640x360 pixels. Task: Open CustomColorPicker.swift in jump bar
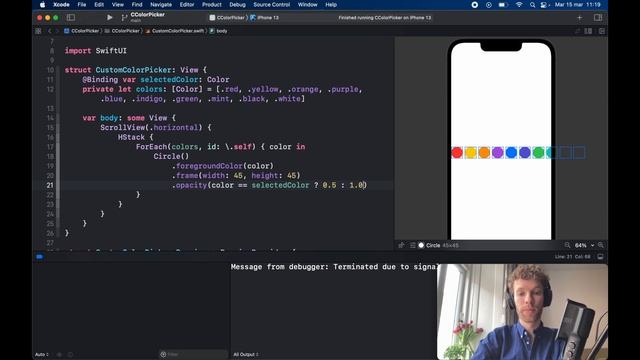pos(175,31)
